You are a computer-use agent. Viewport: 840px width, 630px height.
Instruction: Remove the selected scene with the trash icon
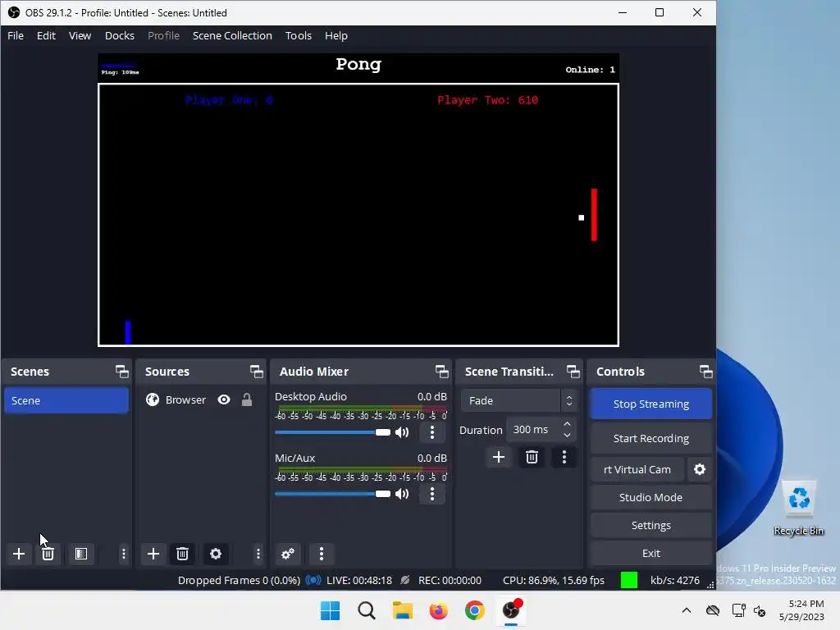click(48, 554)
